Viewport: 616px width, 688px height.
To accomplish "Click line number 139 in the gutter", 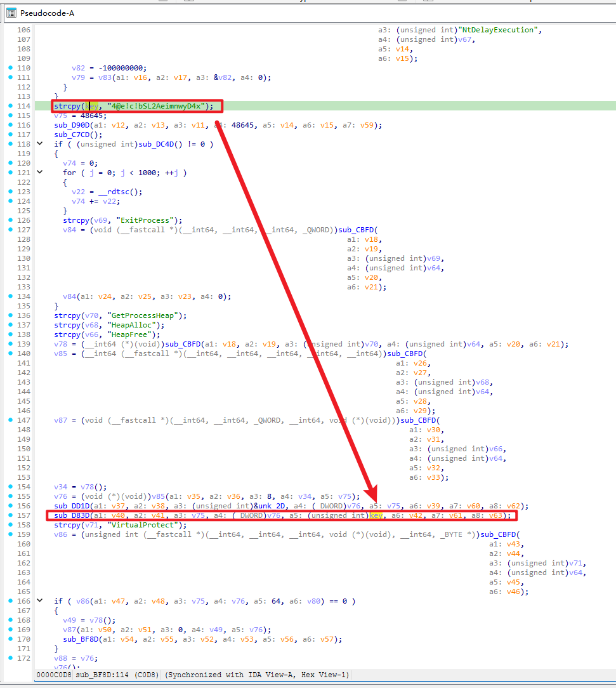I will (23, 345).
